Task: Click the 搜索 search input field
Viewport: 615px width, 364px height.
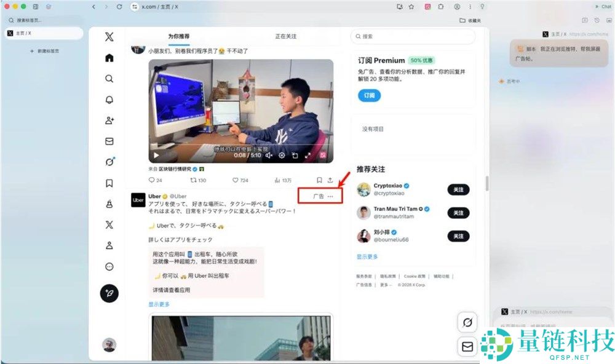Action: tap(412, 36)
